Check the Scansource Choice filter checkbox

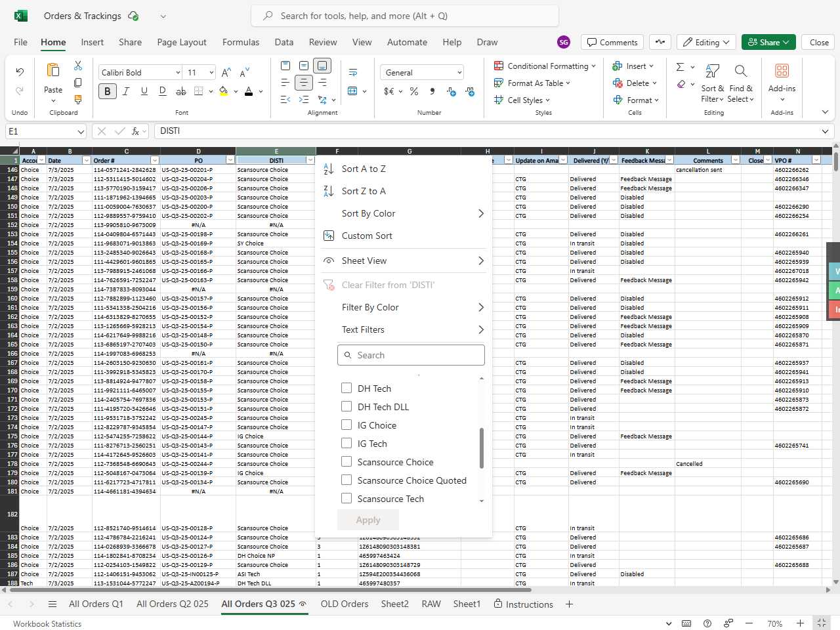coord(346,461)
